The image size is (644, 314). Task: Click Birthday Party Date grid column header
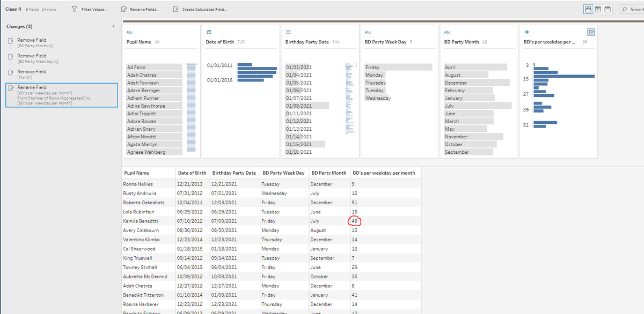(235, 173)
